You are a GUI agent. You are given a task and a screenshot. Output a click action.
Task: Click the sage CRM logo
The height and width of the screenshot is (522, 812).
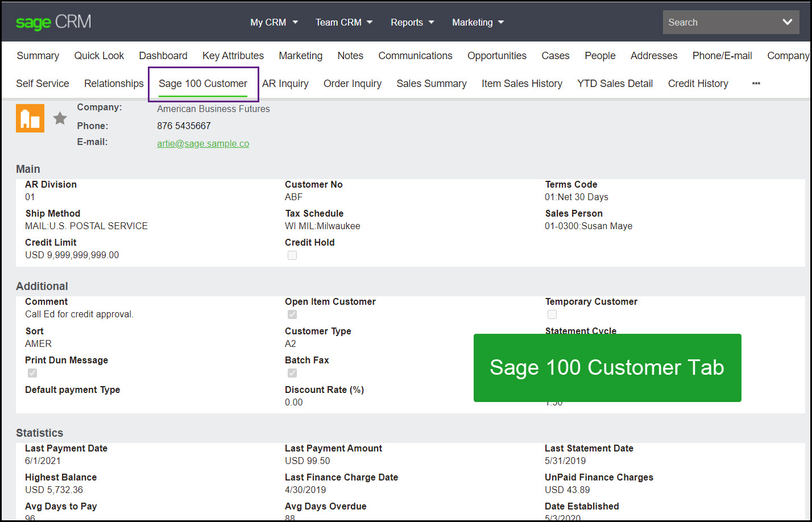click(53, 22)
